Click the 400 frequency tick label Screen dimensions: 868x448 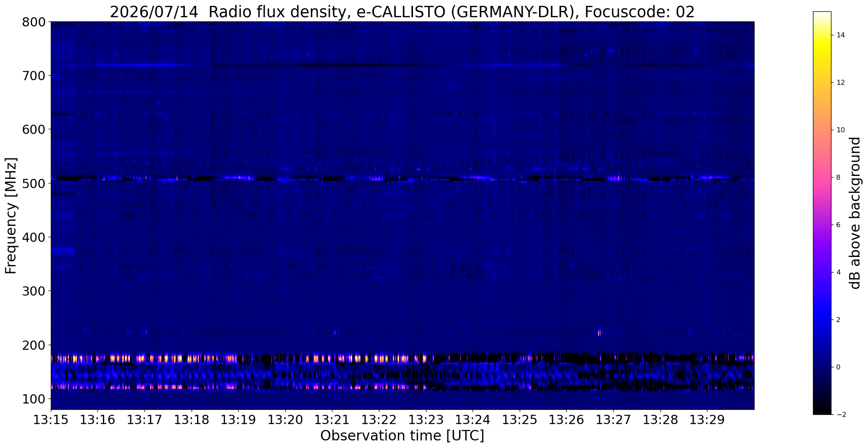34,237
